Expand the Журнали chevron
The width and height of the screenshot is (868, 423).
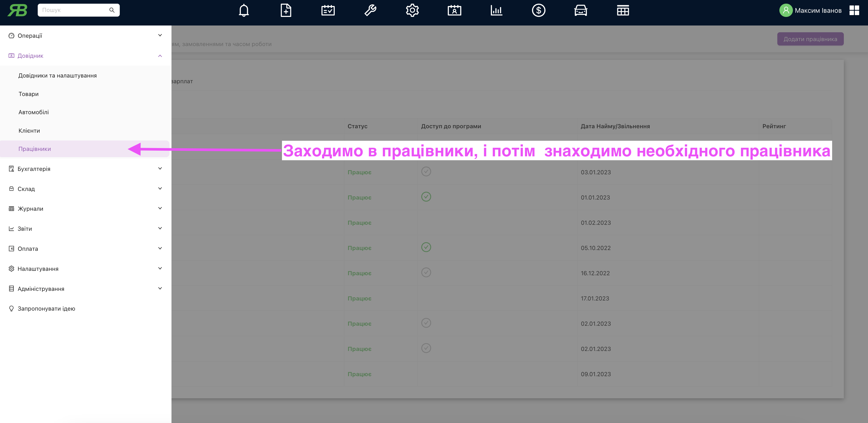point(160,208)
